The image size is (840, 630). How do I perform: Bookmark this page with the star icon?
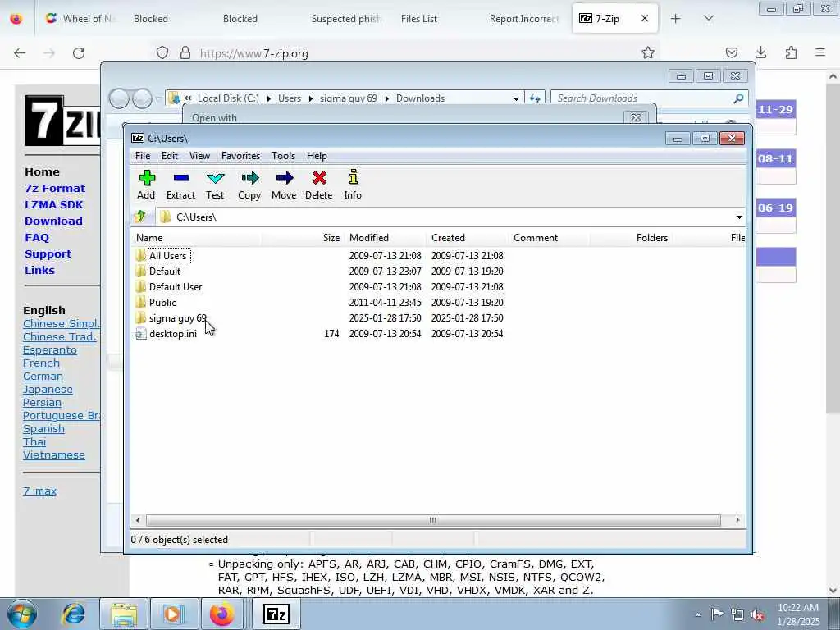pos(648,53)
